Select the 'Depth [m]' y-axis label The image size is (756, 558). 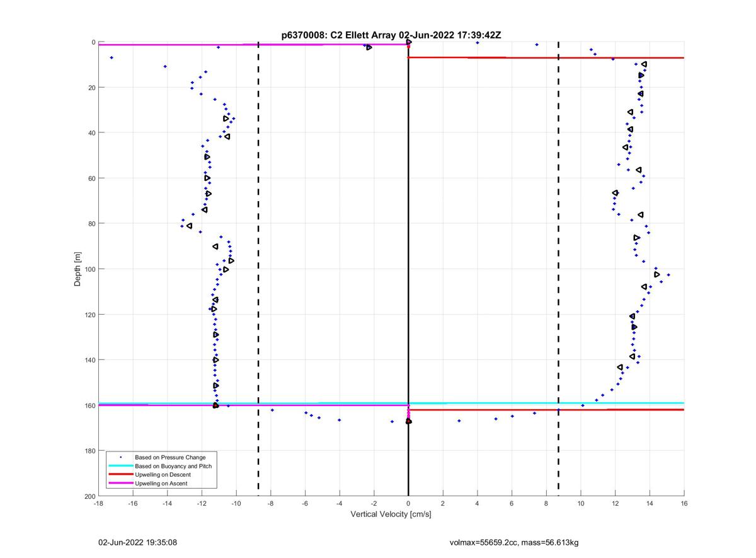(x=78, y=269)
